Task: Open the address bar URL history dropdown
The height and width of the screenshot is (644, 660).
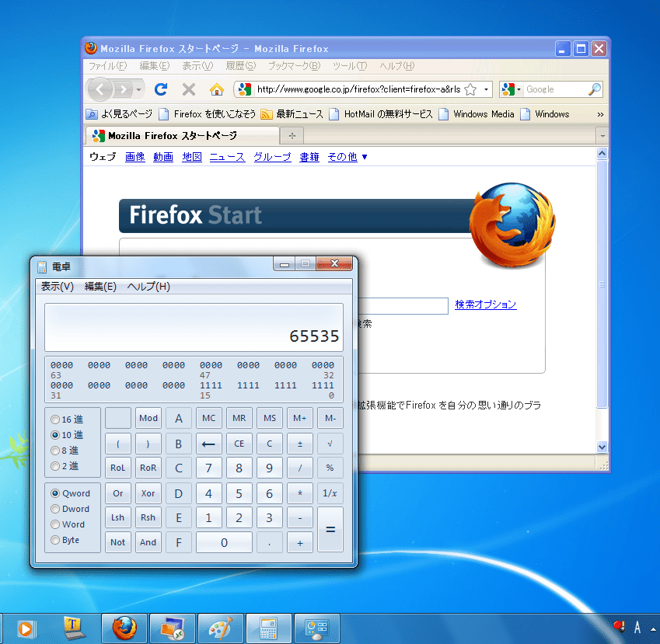Action: coord(486,89)
